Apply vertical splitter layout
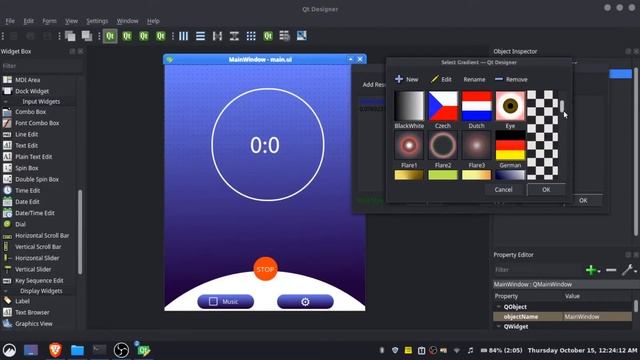This screenshot has width=640, height=360. 234,36
